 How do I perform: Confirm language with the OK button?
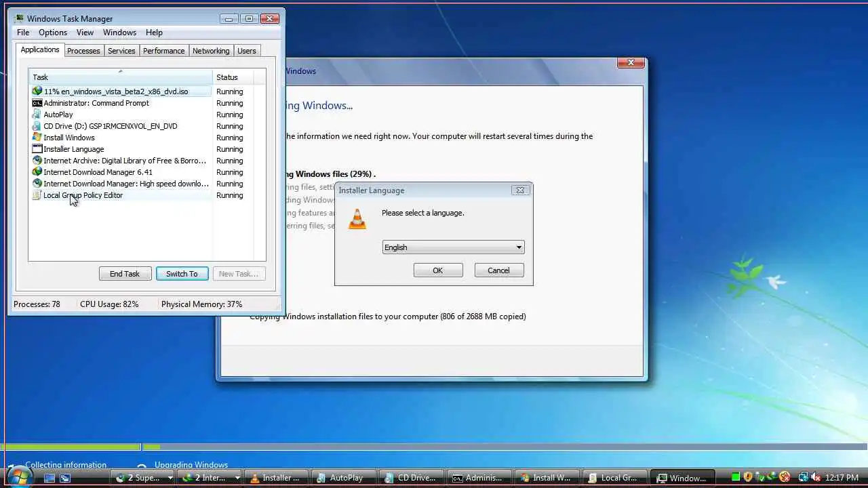(x=438, y=270)
